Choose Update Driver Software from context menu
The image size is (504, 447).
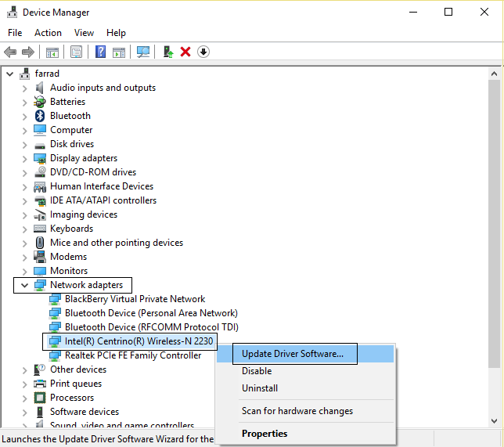tap(292, 354)
